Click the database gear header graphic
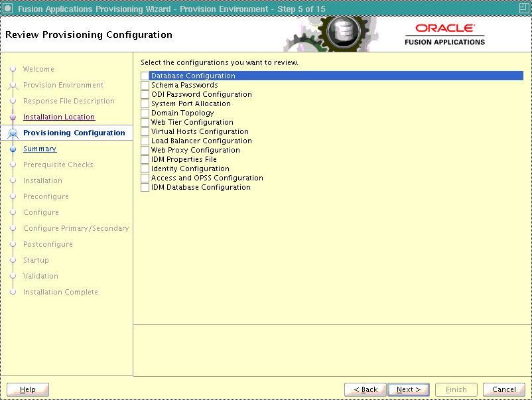532x400 pixels. pyautogui.click(x=331, y=34)
